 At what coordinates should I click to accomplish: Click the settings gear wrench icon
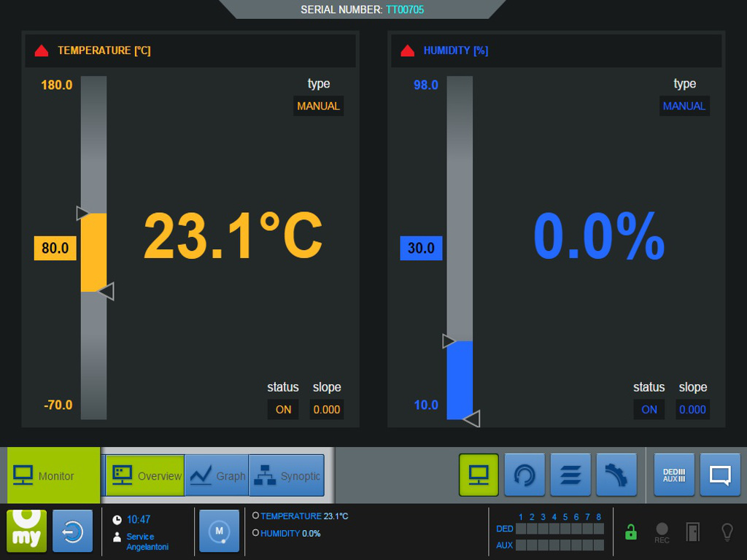coord(616,475)
